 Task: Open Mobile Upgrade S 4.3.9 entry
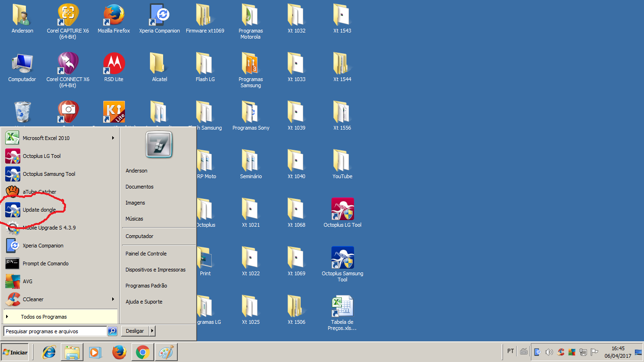click(x=60, y=228)
